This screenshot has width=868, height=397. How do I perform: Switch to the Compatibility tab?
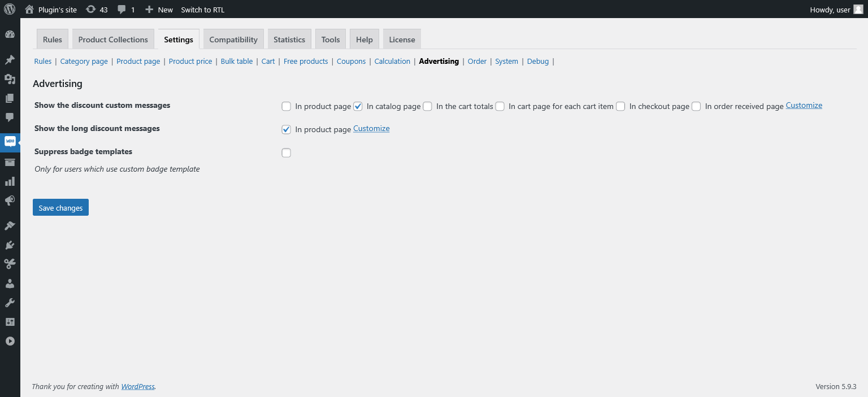pos(233,40)
